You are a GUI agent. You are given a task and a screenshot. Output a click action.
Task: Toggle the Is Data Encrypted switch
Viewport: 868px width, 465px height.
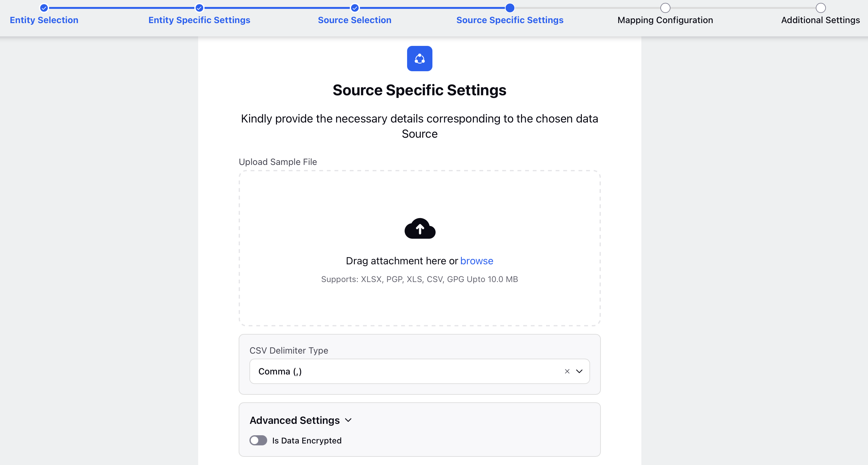[258, 440]
